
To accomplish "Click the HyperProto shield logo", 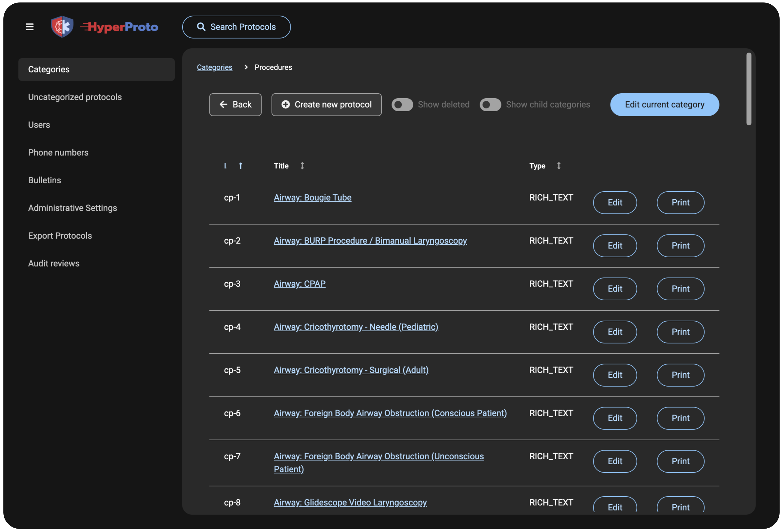I will (x=62, y=27).
